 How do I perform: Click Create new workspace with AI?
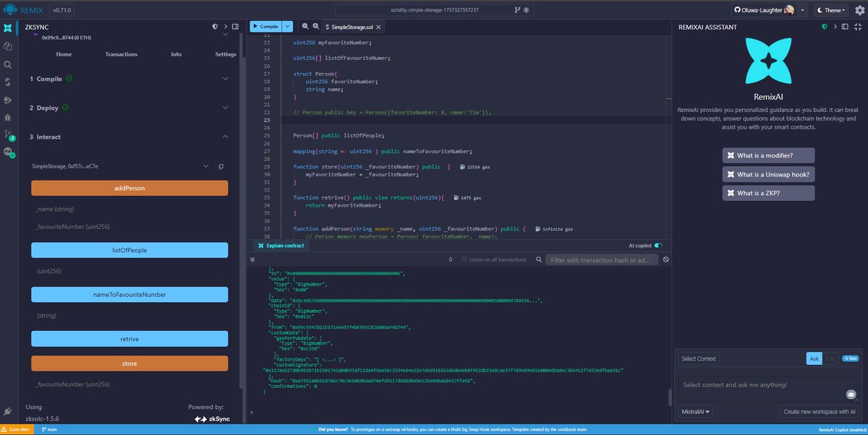pyautogui.click(x=820, y=411)
